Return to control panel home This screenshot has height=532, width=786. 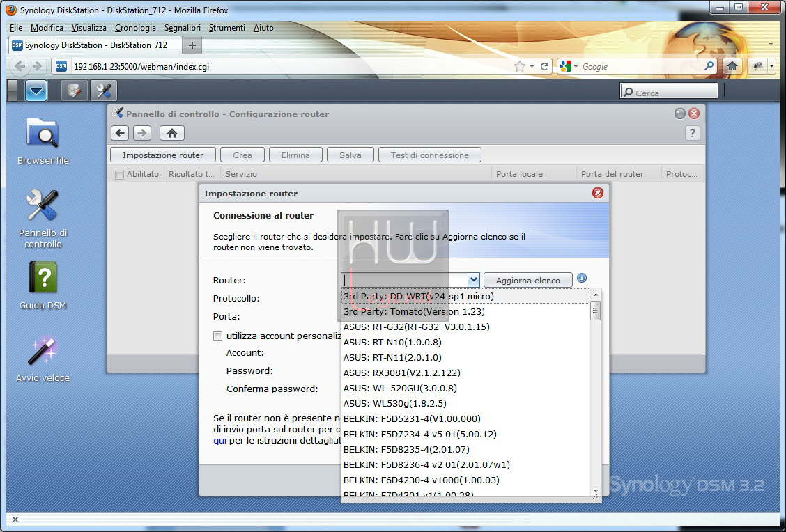(x=172, y=133)
